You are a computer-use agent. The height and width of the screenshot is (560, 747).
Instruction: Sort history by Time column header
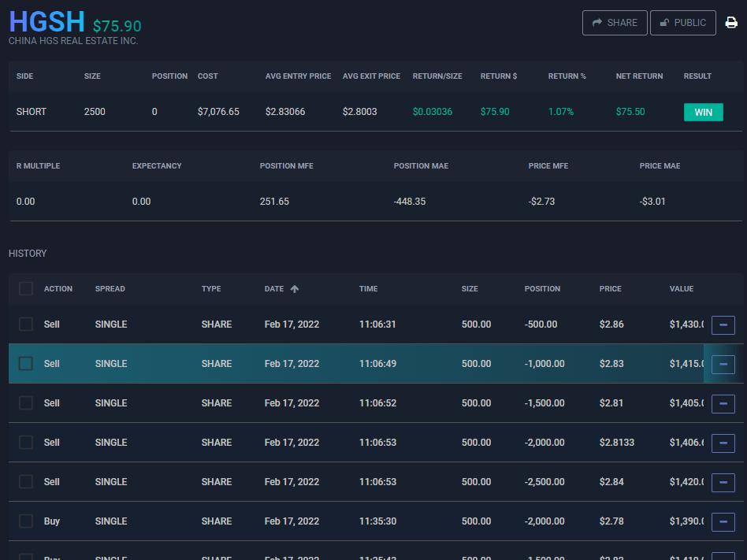(368, 289)
